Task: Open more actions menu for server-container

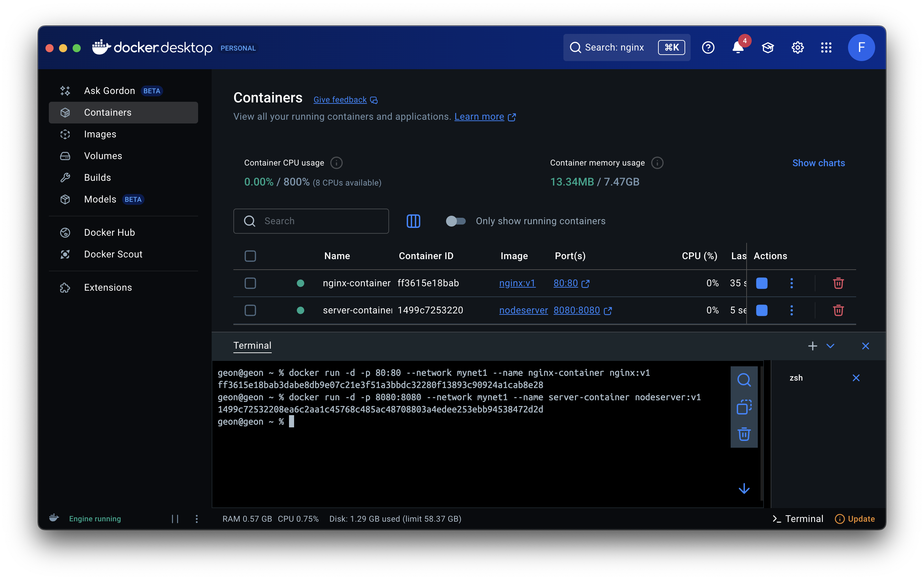Action: tap(791, 310)
